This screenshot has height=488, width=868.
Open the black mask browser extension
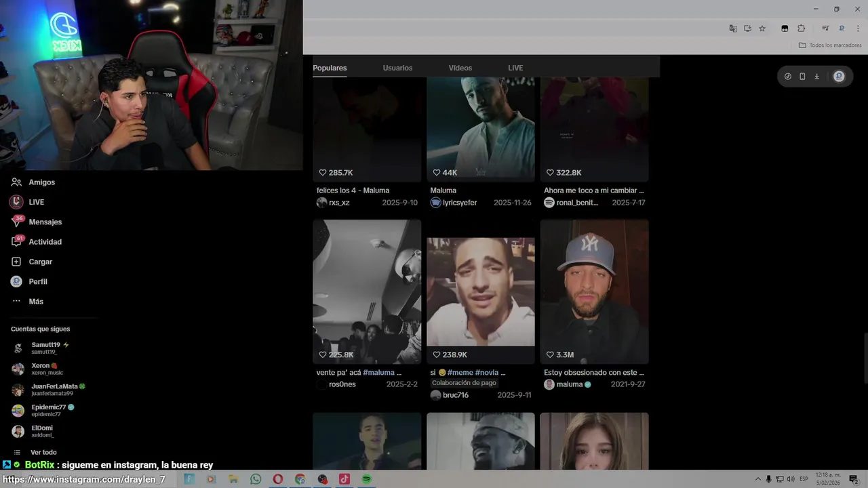coord(785,28)
